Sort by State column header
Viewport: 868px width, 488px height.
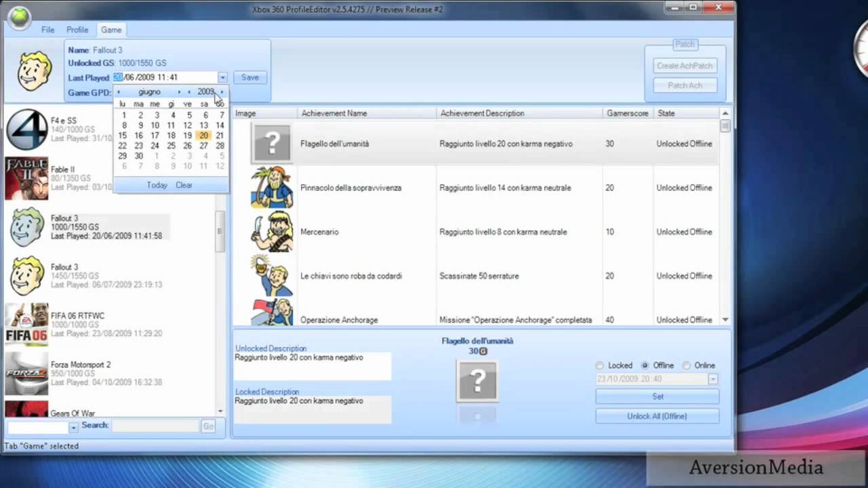coord(686,113)
